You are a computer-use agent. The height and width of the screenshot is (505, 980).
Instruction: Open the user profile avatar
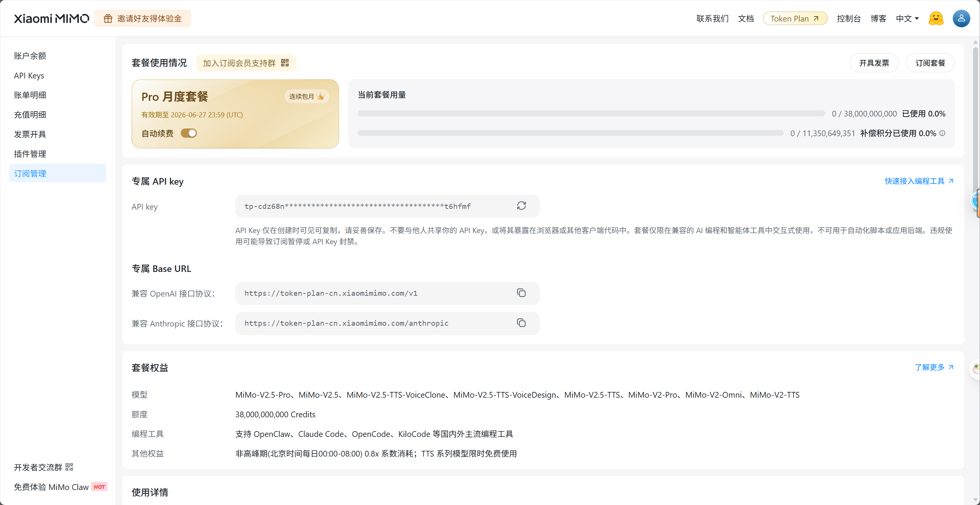[961, 18]
